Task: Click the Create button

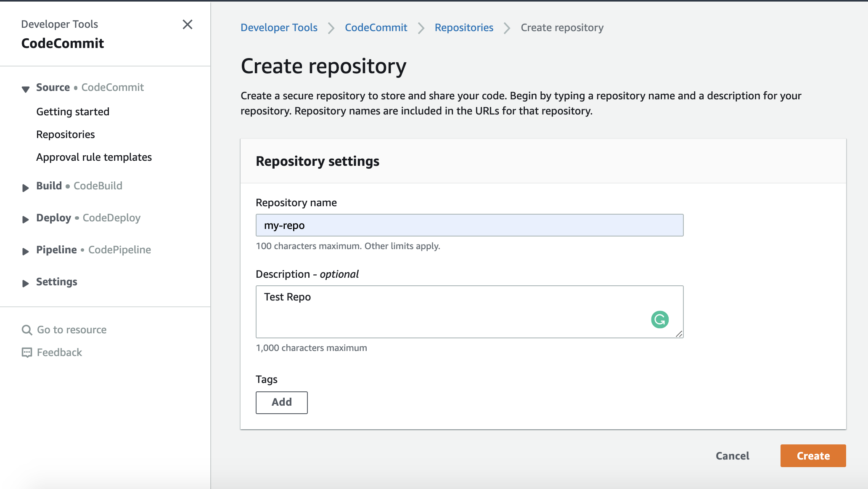Action: (812, 456)
